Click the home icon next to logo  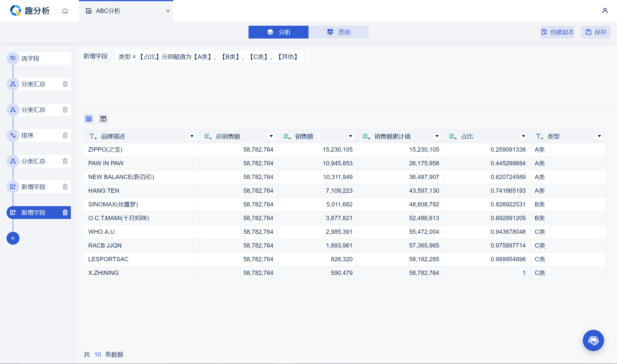click(65, 11)
